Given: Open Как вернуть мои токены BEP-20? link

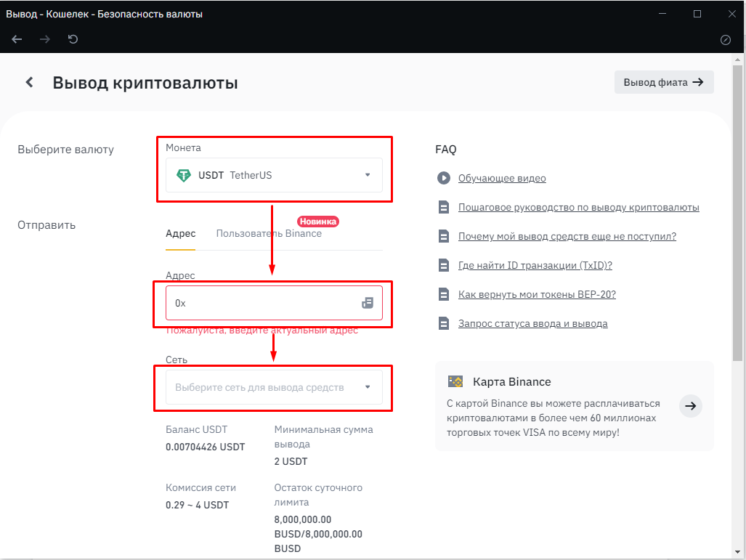Looking at the screenshot, I should (537, 294).
